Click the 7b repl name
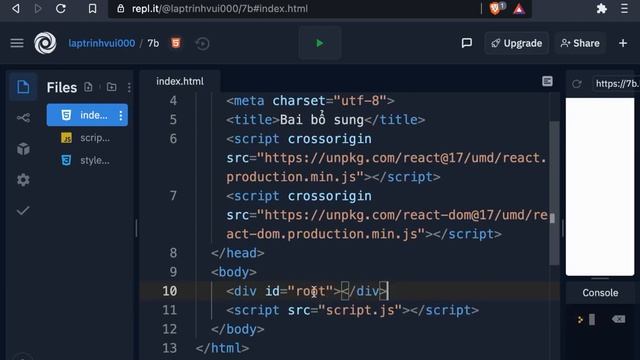 click(x=153, y=43)
